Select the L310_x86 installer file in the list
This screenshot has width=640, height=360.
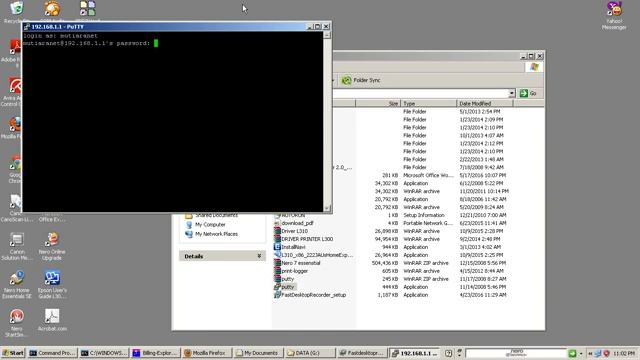(313, 255)
